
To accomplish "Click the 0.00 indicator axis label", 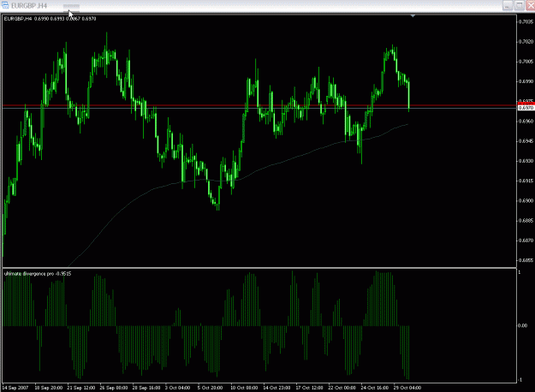I will click(522, 326).
